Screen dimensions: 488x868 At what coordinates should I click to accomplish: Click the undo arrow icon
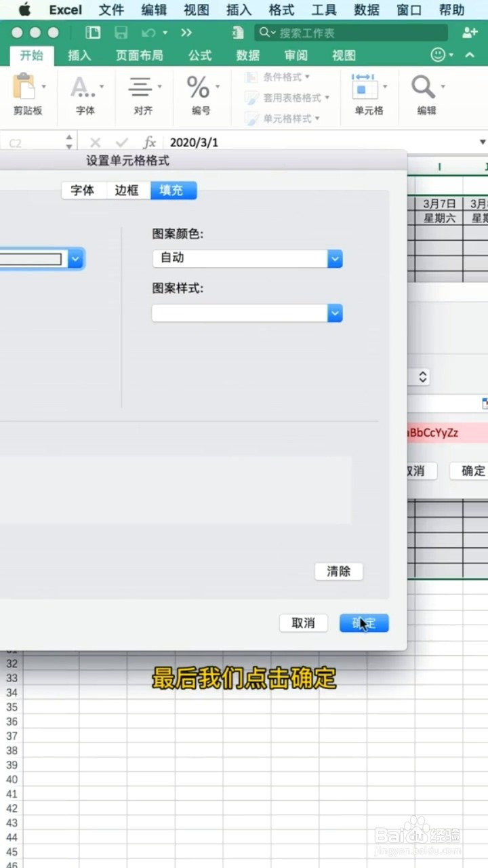click(x=148, y=33)
